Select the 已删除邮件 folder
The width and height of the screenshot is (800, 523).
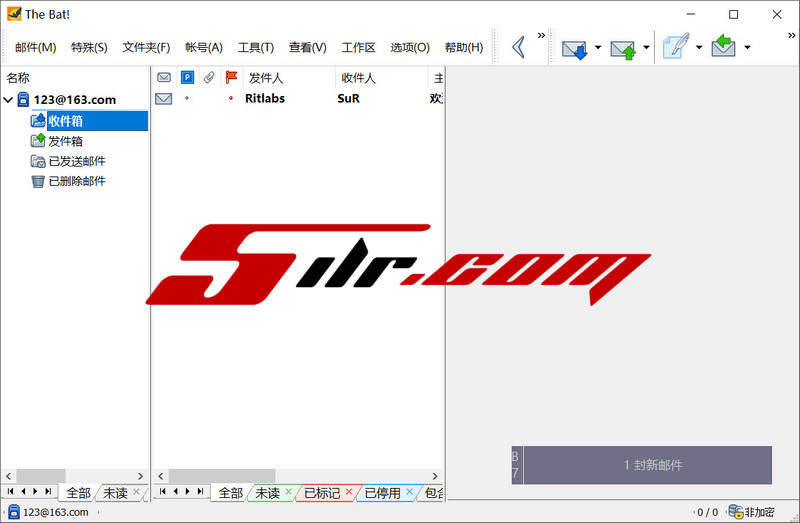tap(76, 181)
